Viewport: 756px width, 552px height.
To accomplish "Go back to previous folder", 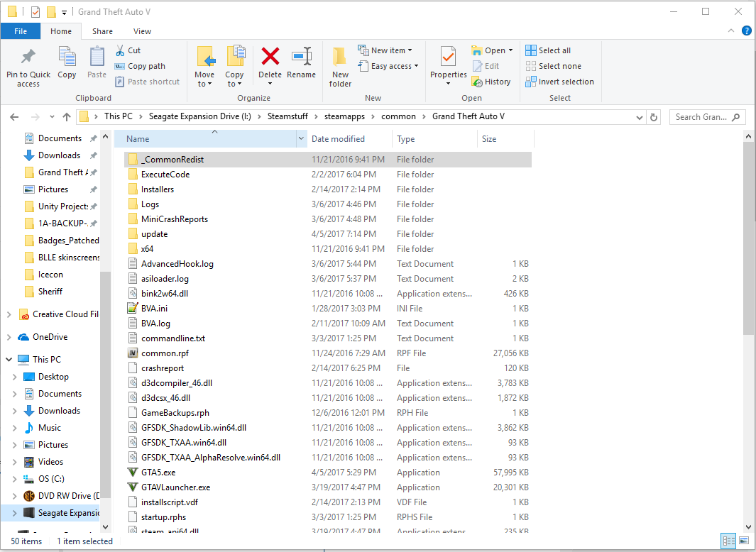I will (14, 116).
